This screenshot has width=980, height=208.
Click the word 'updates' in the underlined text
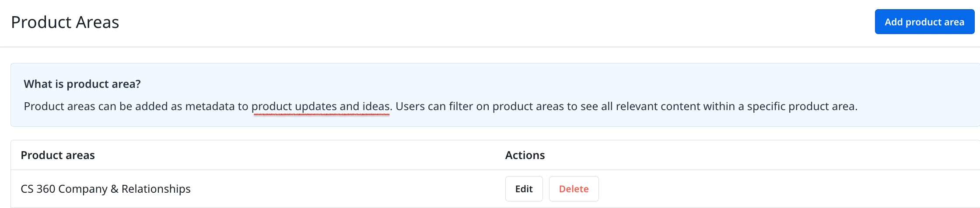point(315,106)
